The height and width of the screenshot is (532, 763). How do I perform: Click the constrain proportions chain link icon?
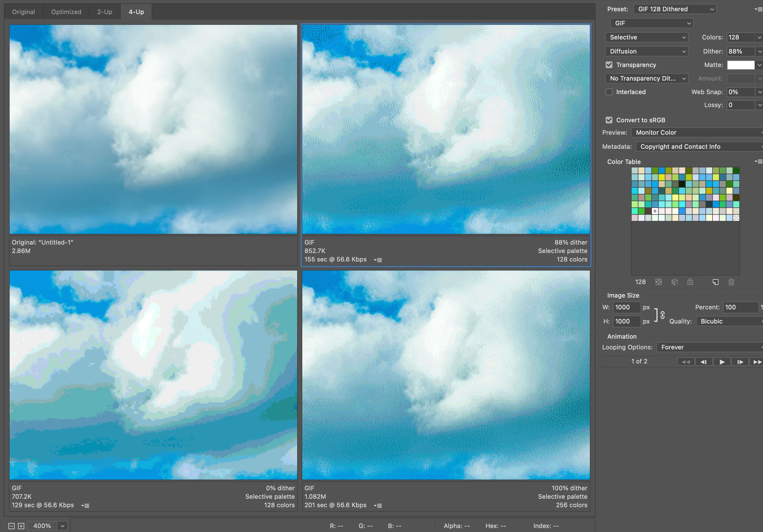pyautogui.click(x=662, y=315)
